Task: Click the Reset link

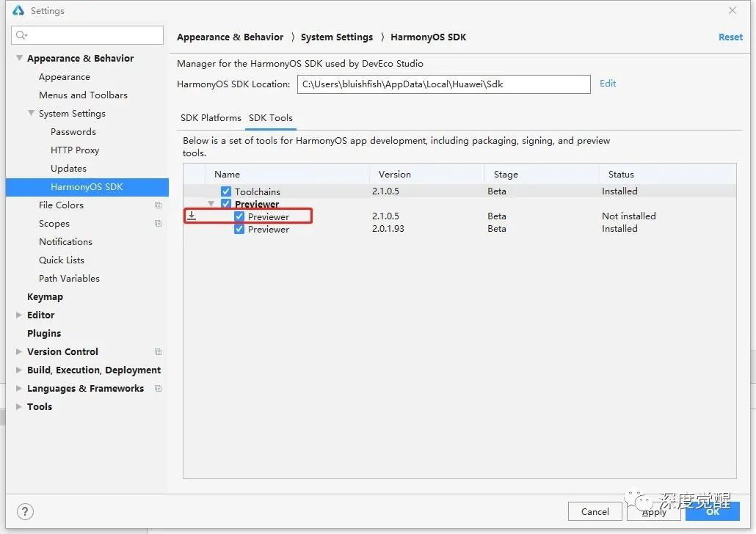Action: 730,37
